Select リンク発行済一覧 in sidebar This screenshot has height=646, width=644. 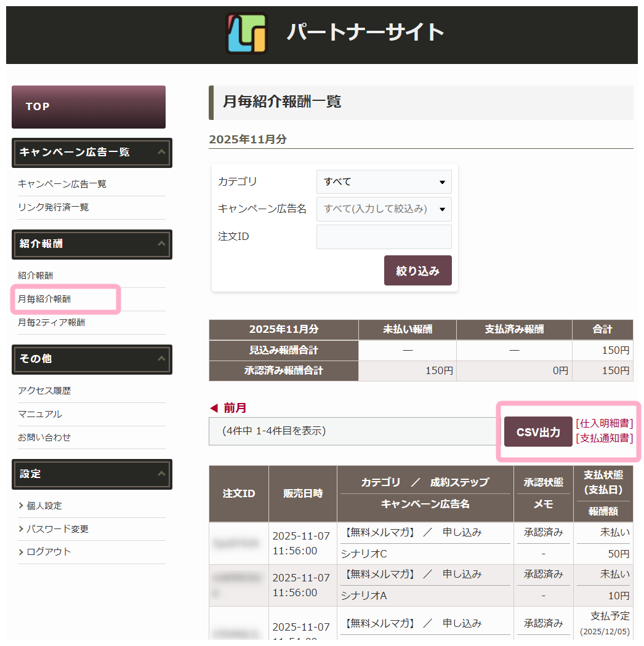click(x=54, y=207)
